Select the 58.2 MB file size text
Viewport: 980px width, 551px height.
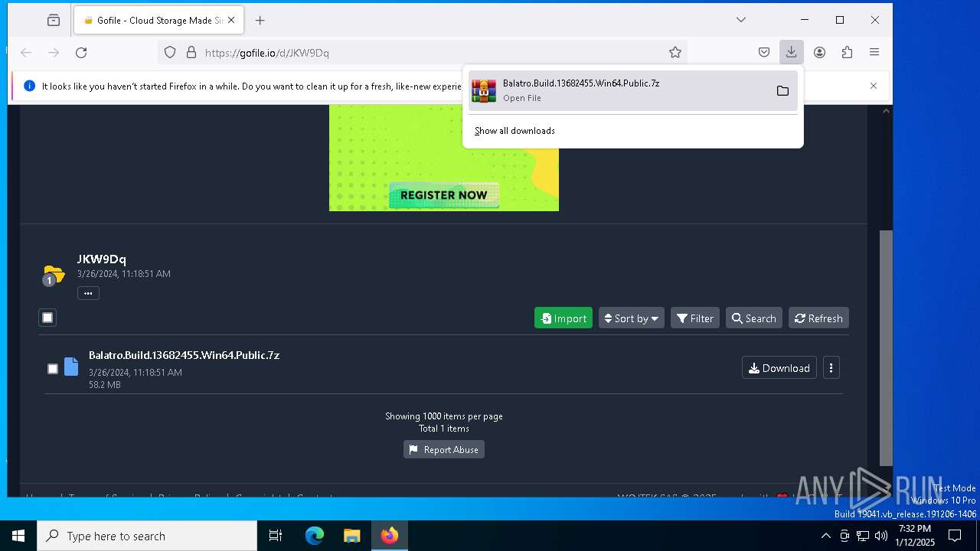click(105, 385)
